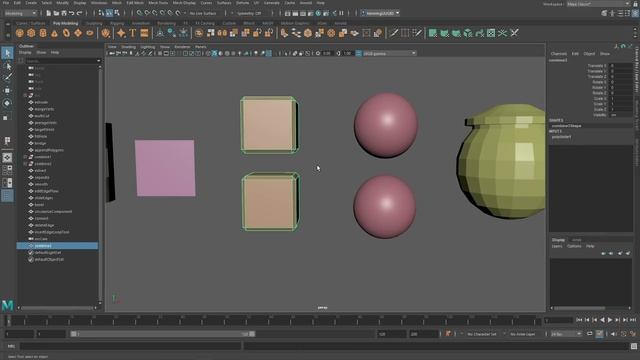This screenshot has height=360, width=640.
Task: Click the polygon Type (T) shelf icon
Action: click(133, 33)
